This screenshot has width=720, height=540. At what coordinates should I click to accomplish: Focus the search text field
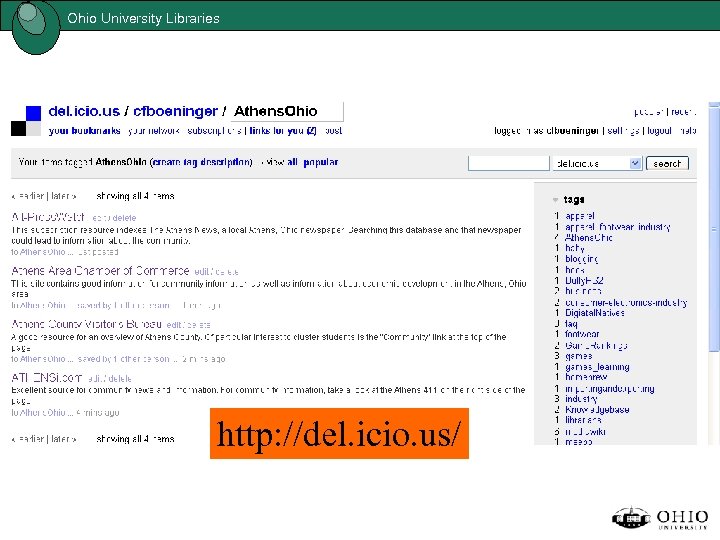coord(509,163)
